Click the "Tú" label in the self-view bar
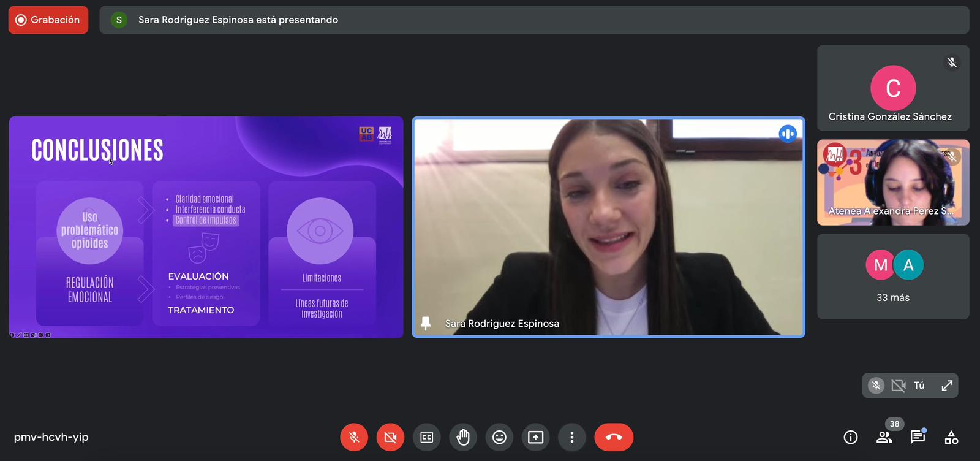Screen dimensions: 980x461 pos(919,386)
